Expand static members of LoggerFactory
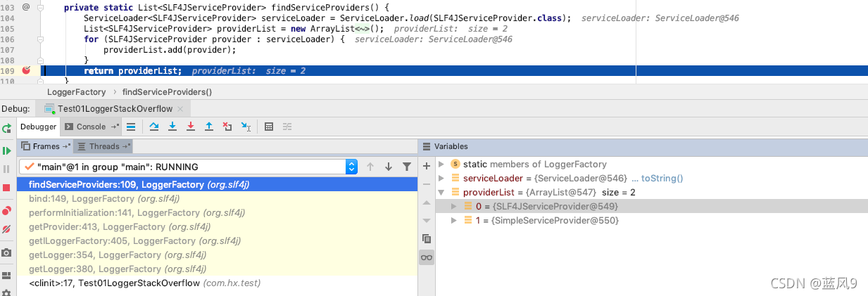868x296 pixels. coord(441,164)
